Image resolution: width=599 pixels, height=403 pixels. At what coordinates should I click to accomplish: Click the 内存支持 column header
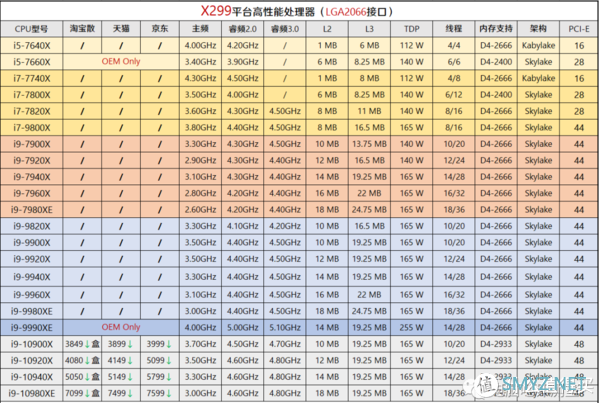point(496,28)
